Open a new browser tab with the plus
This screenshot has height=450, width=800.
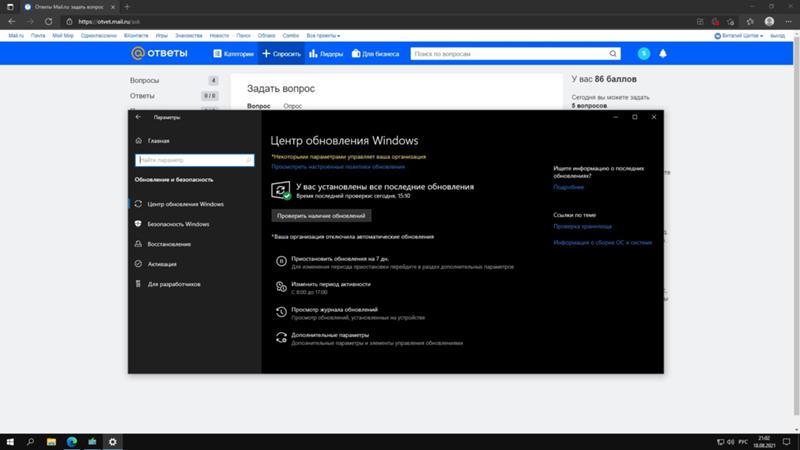(x=127, y=7)
